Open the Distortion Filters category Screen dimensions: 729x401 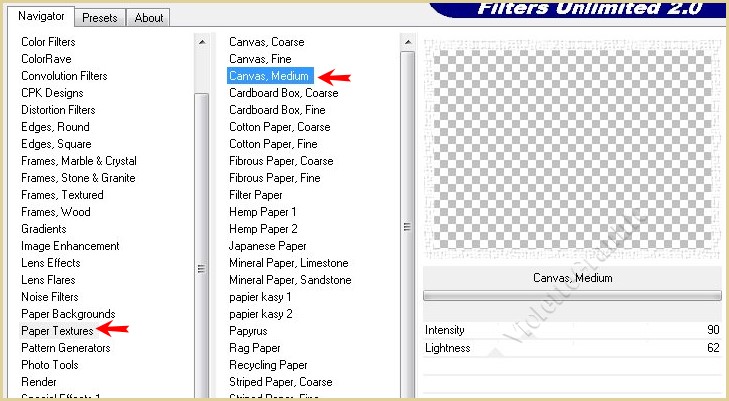click(58, 110)
